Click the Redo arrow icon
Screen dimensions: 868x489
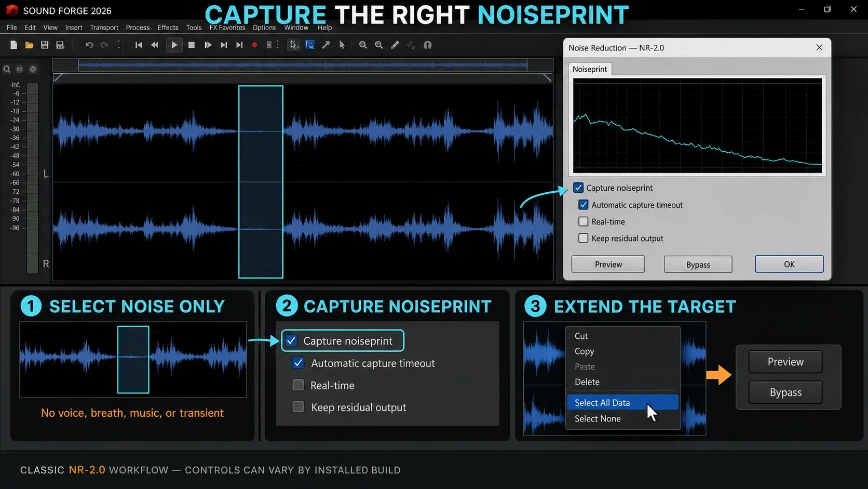pyautogui.click(x=104, y=45)
